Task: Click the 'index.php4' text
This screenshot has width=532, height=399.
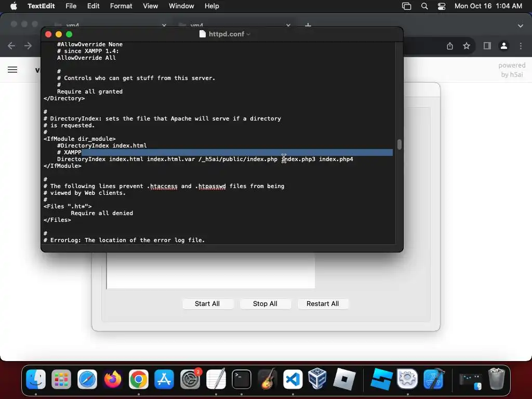Action: 336,159
